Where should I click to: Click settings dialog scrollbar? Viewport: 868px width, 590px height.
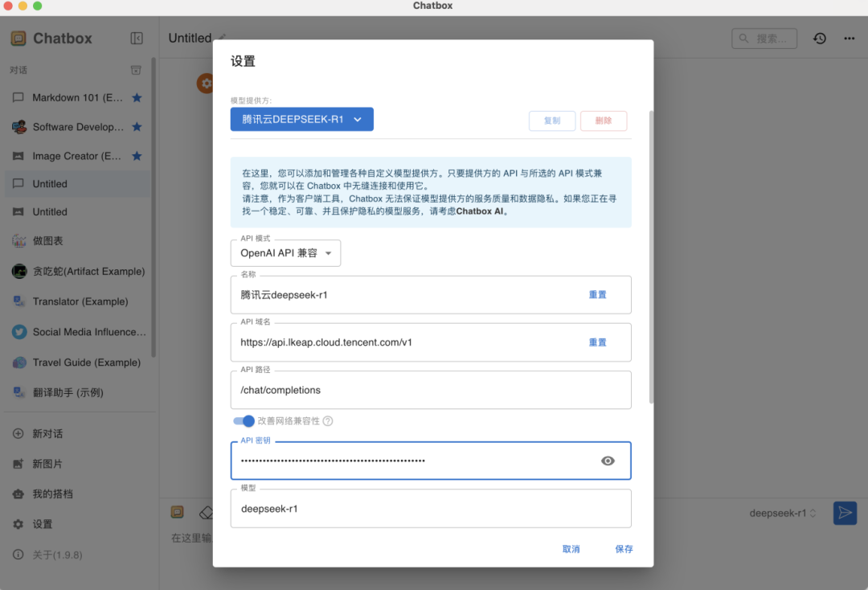(x=651, y=256)
